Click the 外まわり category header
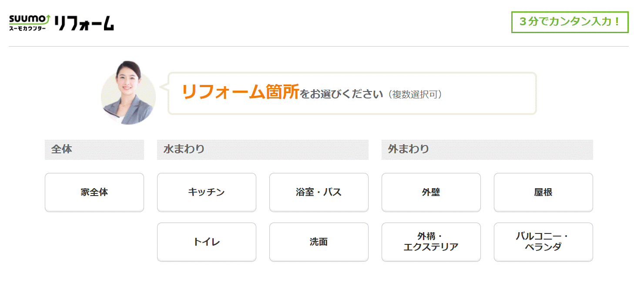 click(x=487, y=149)
